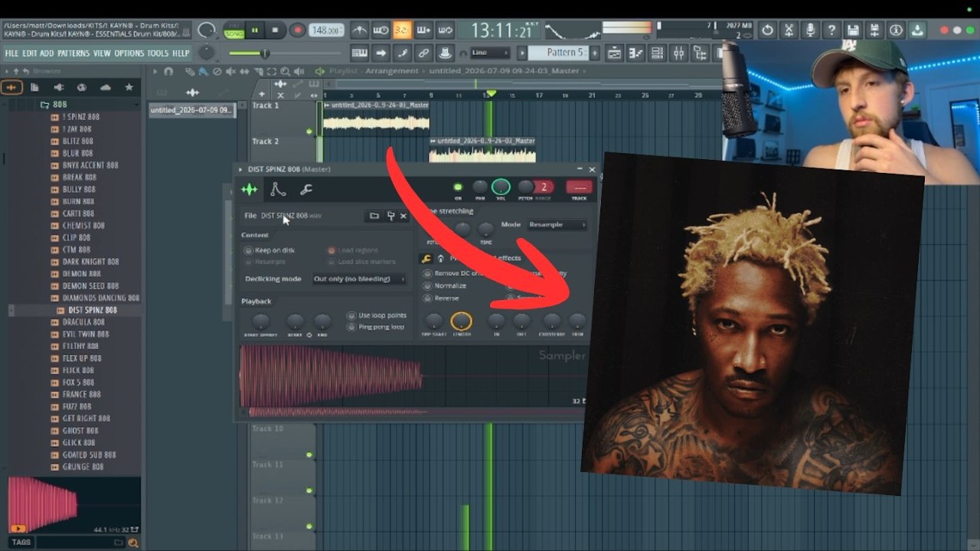The height and width of the screenshot is (551, 980).
Task: Click the floppy disk save icon
Action: coord(853,31)
